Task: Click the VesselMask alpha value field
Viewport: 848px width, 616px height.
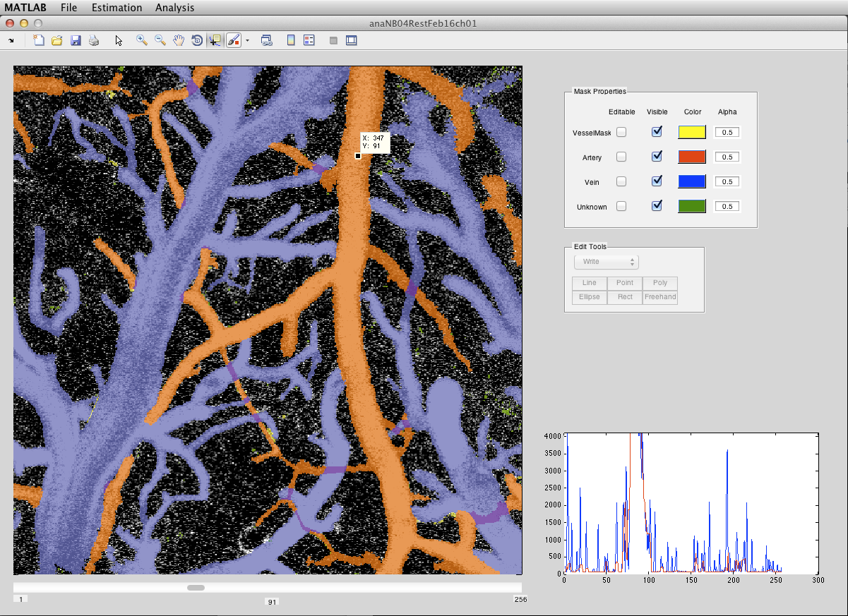Action: pyautogui.click(x=727, y=132)
